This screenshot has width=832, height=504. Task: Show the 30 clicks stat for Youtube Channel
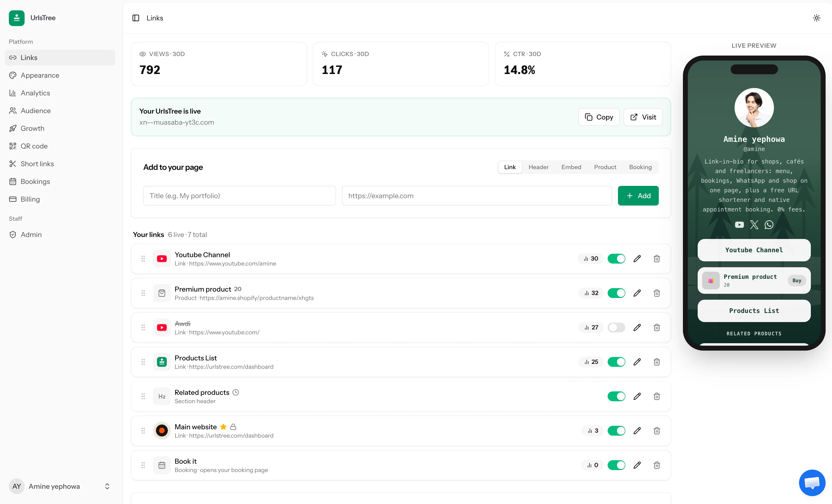click(x=591, y=259)
